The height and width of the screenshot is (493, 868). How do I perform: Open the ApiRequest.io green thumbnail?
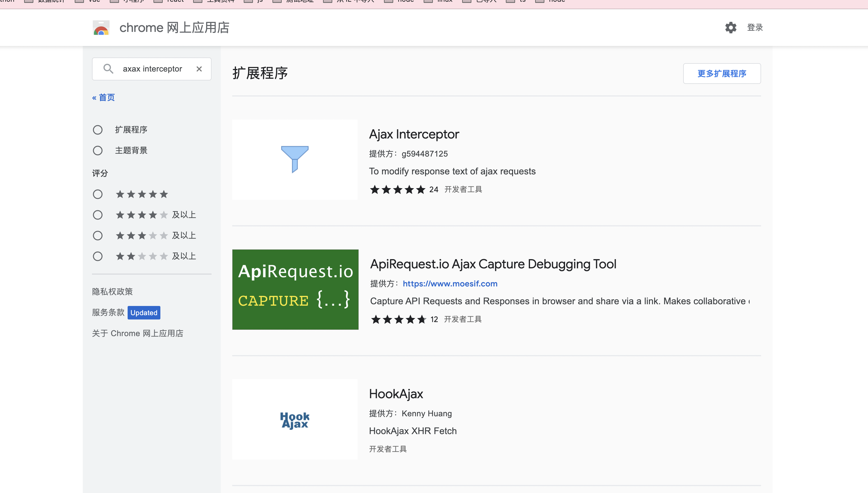(x=295, y=290)
